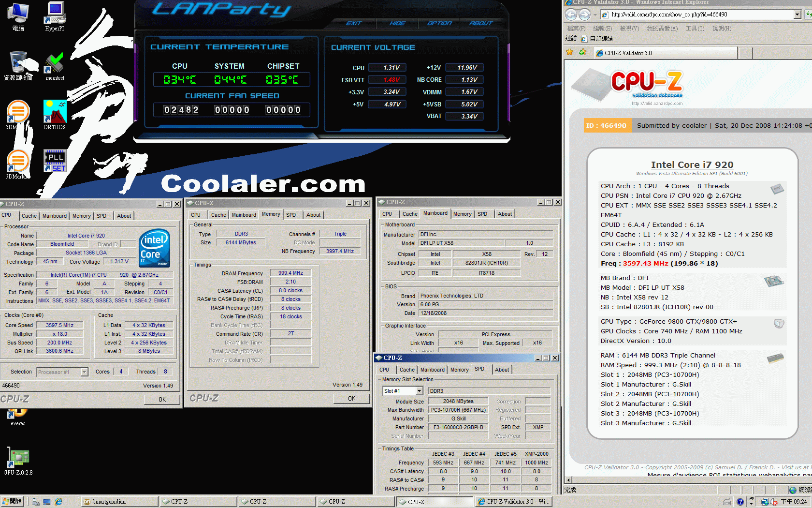The height and width of the screenshot is (508, 812).
Task: Click Show Desktop quick launch icon
Action: pos(47,502)
